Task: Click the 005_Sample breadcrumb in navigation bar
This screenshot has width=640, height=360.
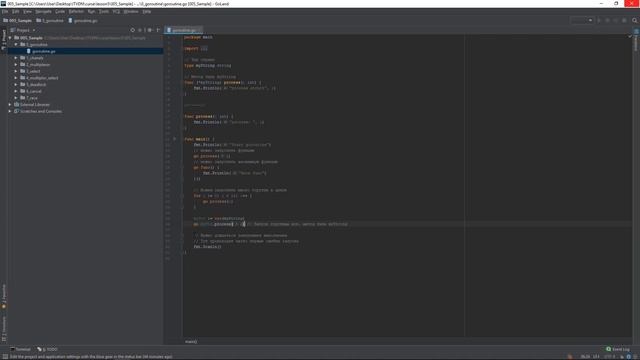Action: (x=18, y=20)
